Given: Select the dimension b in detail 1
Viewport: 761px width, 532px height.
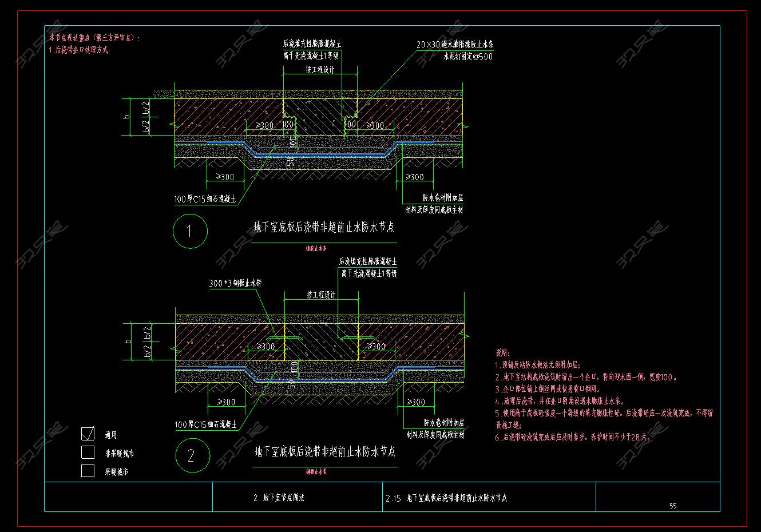Looking at the screenshot, I should pos(127,117).
